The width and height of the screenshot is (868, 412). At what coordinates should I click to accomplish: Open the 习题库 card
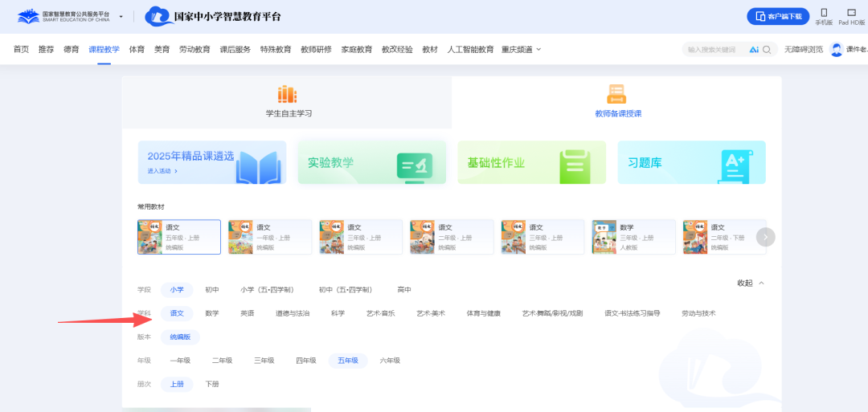tap(692, 162)
